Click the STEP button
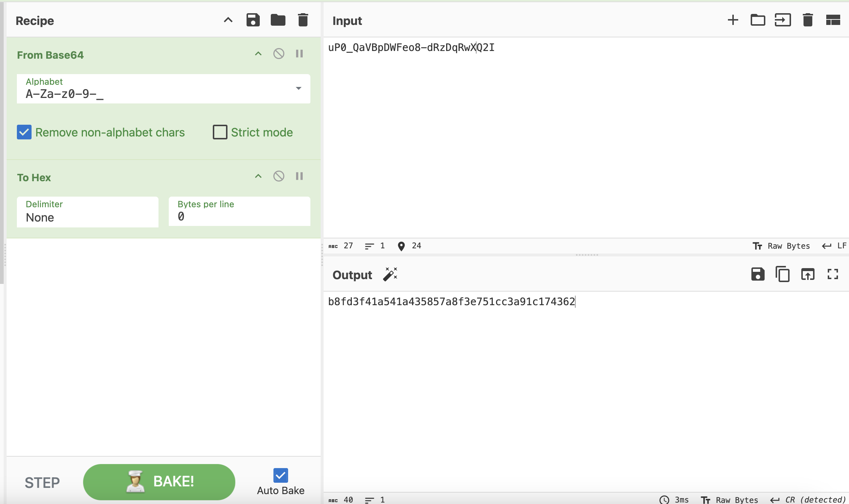 42,482
